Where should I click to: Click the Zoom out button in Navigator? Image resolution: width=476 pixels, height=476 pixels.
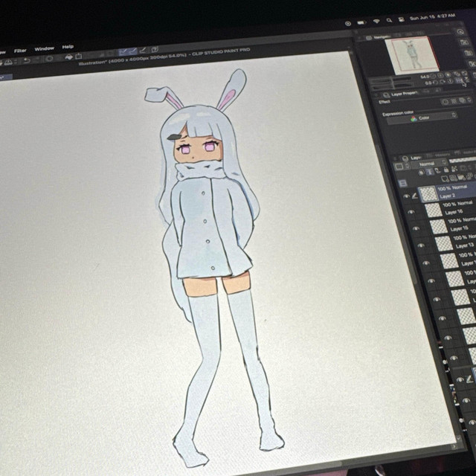click(x=433, y=76)
